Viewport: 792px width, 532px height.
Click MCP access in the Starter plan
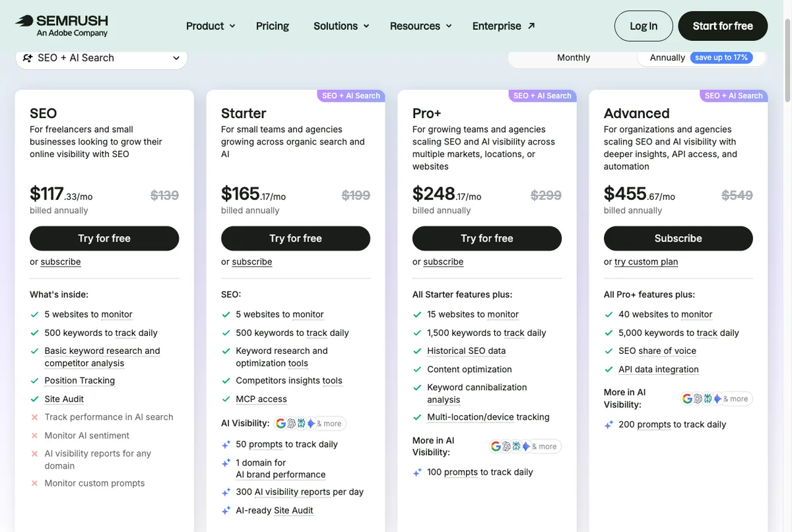tap(261, 399)
